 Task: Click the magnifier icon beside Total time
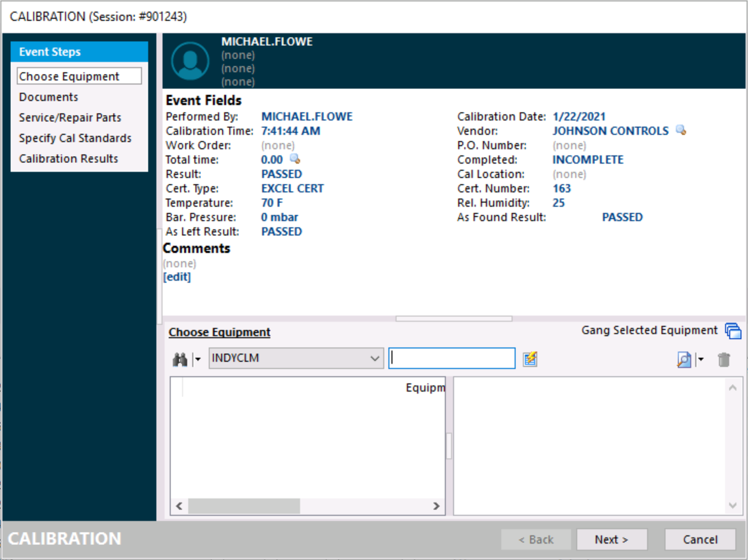point(295,160)
